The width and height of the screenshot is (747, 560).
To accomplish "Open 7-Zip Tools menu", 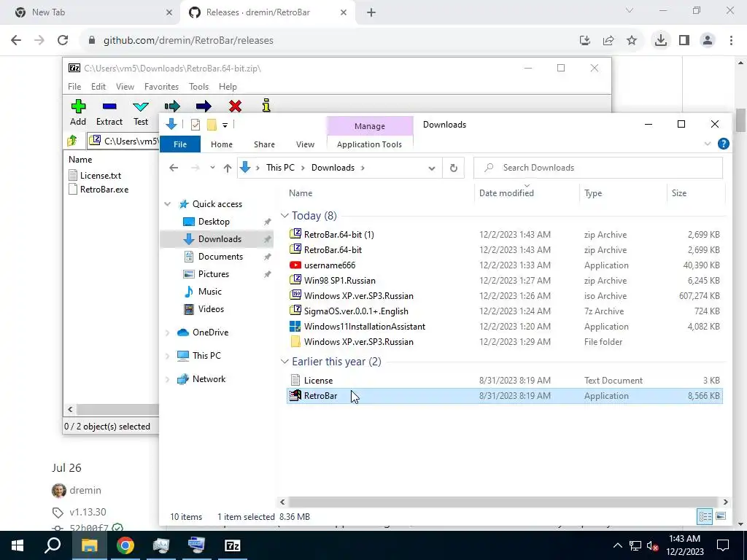I will [198, 87].
